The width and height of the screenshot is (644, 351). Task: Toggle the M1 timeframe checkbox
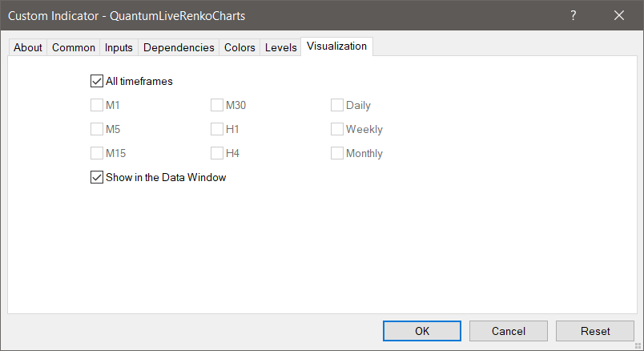97,105
